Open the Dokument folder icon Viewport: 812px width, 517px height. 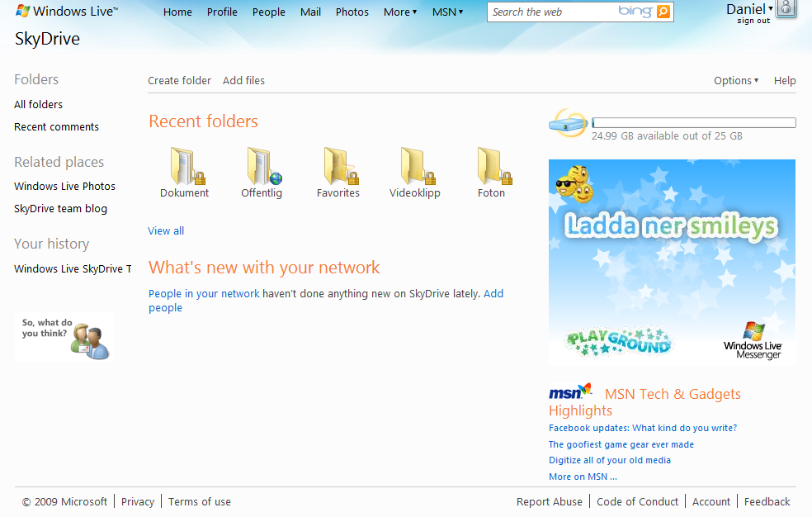[187, 166]
